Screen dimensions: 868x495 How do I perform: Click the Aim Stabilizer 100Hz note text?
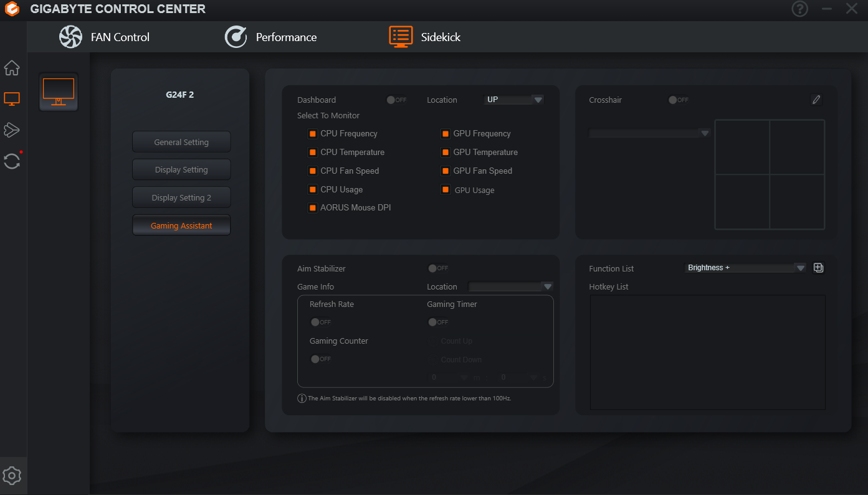pyautogui.click(x=409, y=398)
